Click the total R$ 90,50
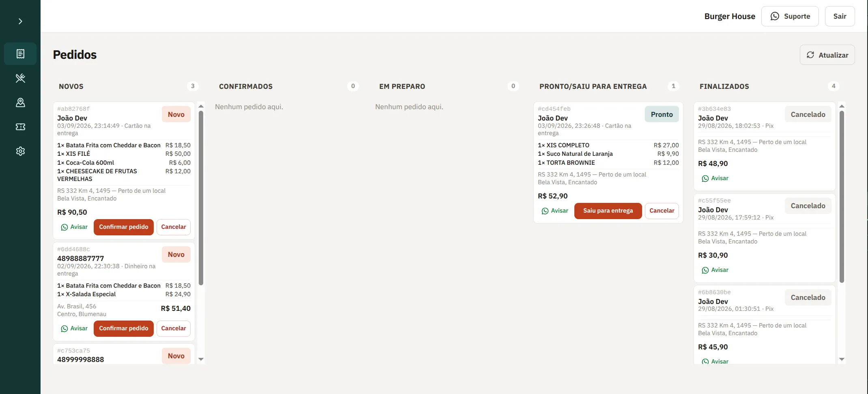The height and width of the screenshot is (394, 868). tap(72, 212)
